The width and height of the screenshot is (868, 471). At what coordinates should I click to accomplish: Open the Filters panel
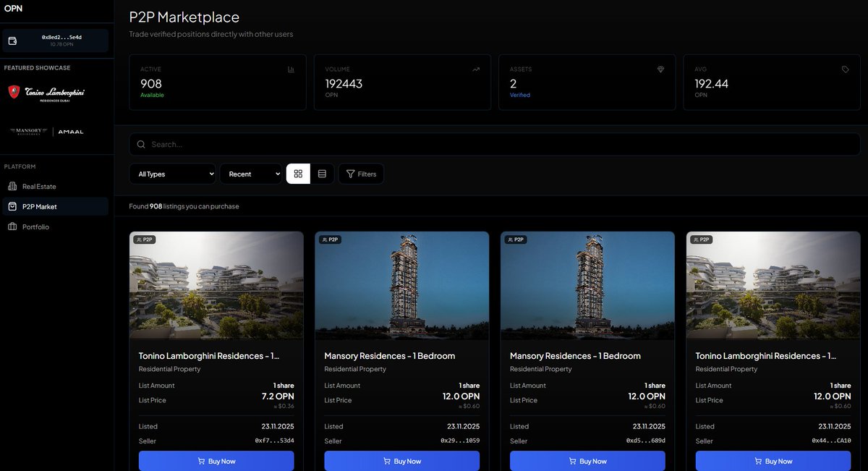(361, 174)
